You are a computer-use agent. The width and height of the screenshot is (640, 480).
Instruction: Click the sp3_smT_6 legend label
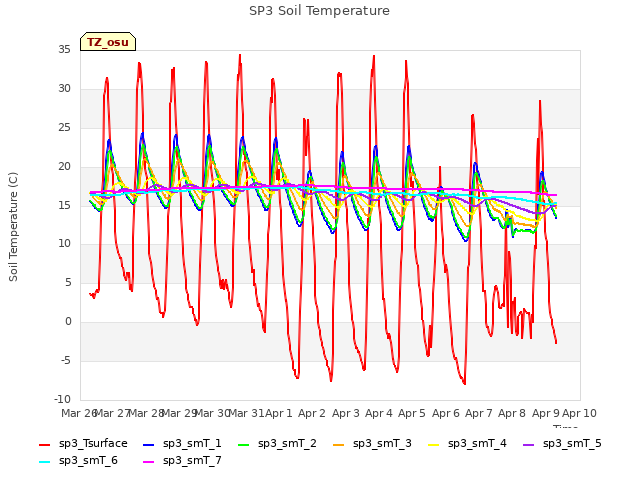coord(88,461)
